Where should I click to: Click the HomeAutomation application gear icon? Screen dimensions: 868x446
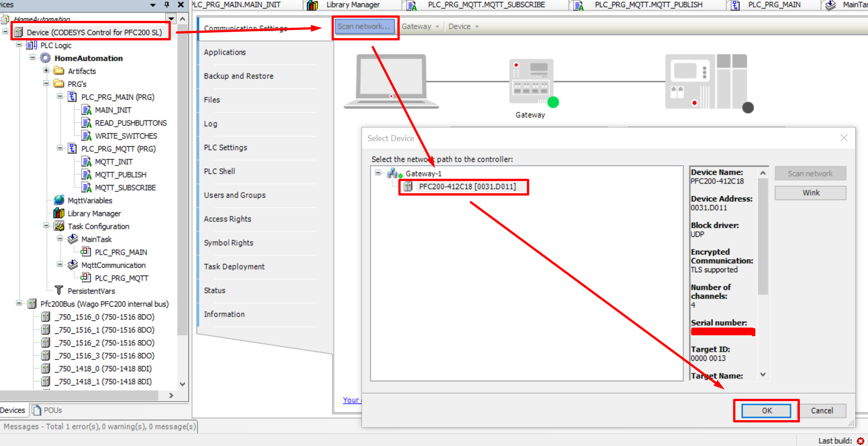[45, 58]
